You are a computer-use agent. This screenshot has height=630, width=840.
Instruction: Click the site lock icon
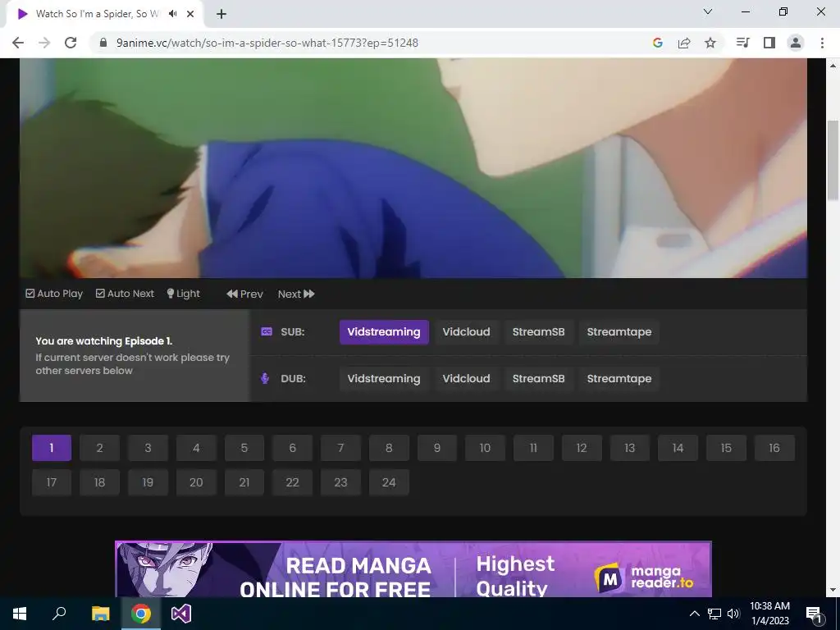tap(103, 43)
